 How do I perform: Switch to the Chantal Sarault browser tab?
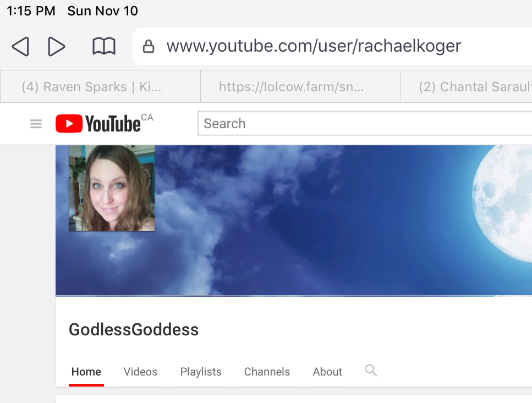pyautogui.click(x=467, y=86)
